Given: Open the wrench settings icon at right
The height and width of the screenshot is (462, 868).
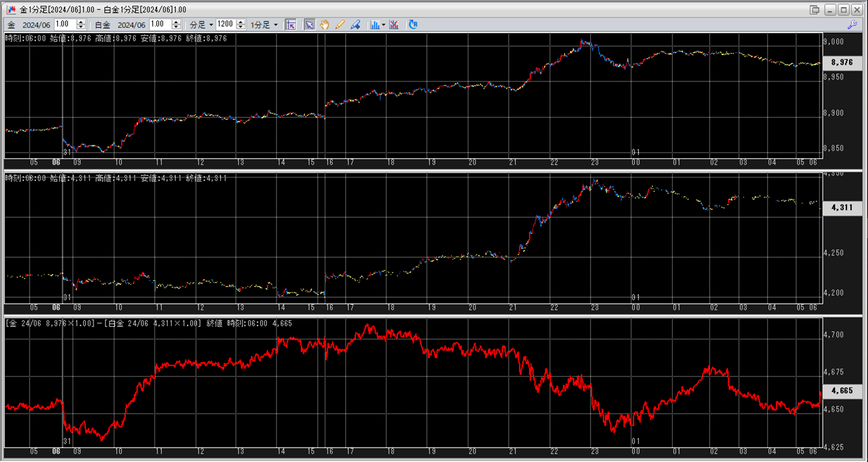Looking at the screenshot, I should [852, 25].
